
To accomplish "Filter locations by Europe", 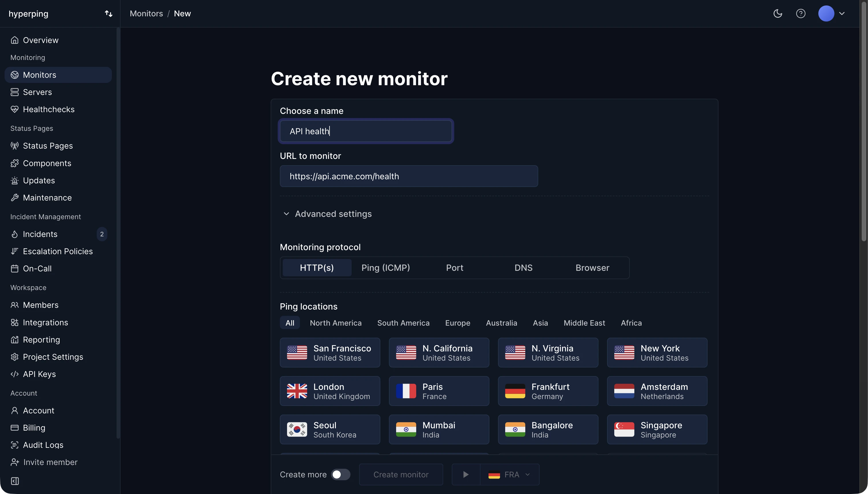I will [458, 323].
